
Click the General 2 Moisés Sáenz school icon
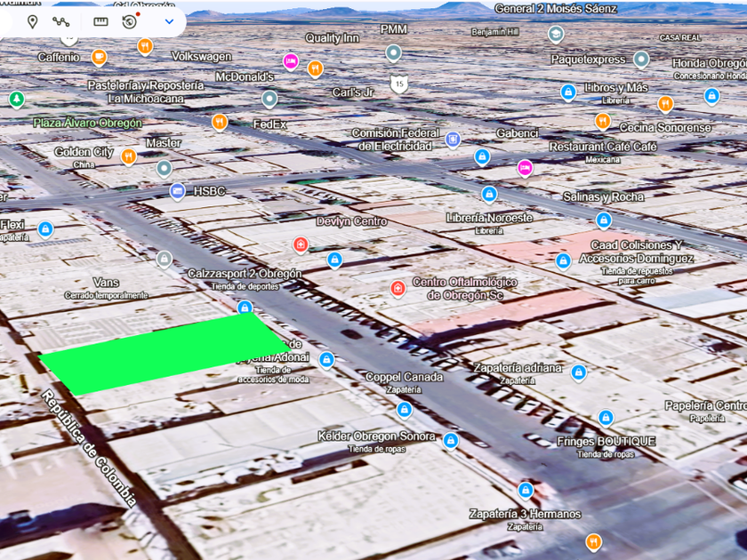point(556,35)
